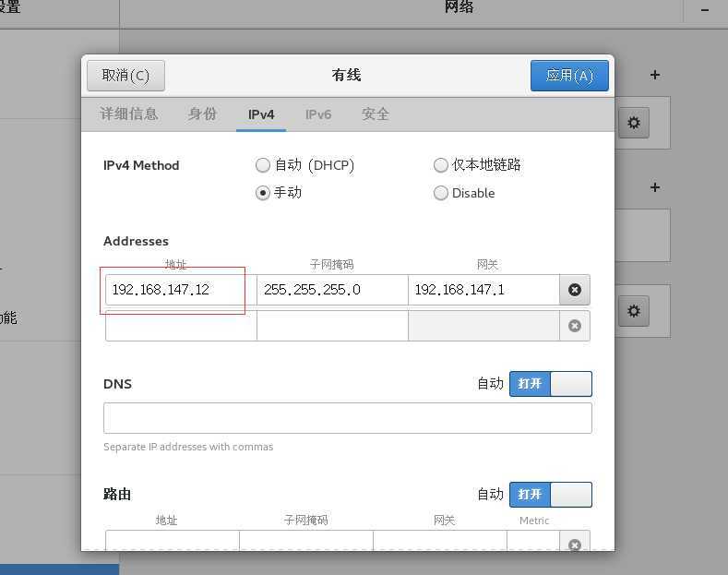
Task: Switch to 安全 tab
Action: [x=376, y=114]
